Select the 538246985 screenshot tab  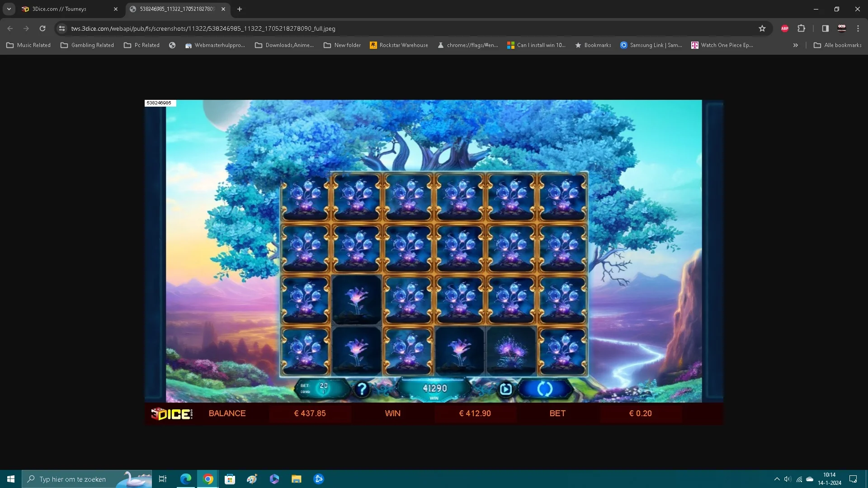177,9
